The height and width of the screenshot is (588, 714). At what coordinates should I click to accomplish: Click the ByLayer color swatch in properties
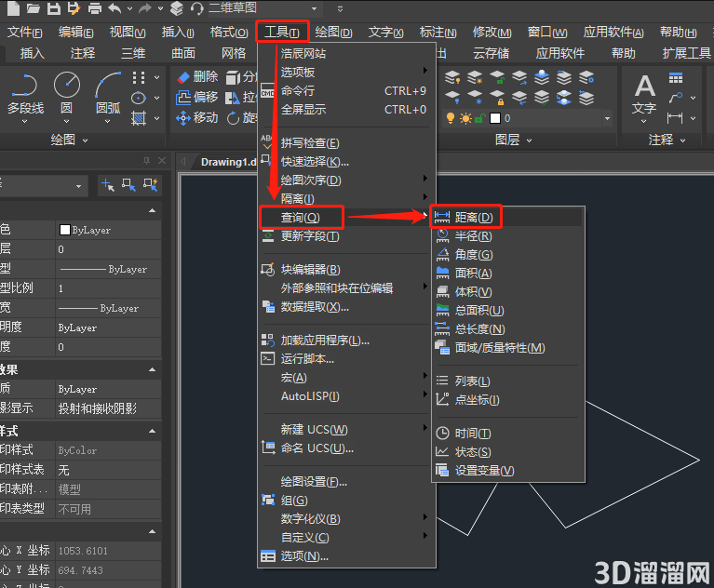click(65, 230)
